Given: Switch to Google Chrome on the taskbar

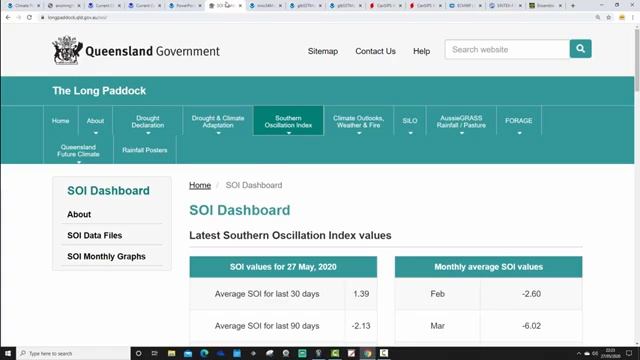Looking at the screenshot, I should click(368, 353).
